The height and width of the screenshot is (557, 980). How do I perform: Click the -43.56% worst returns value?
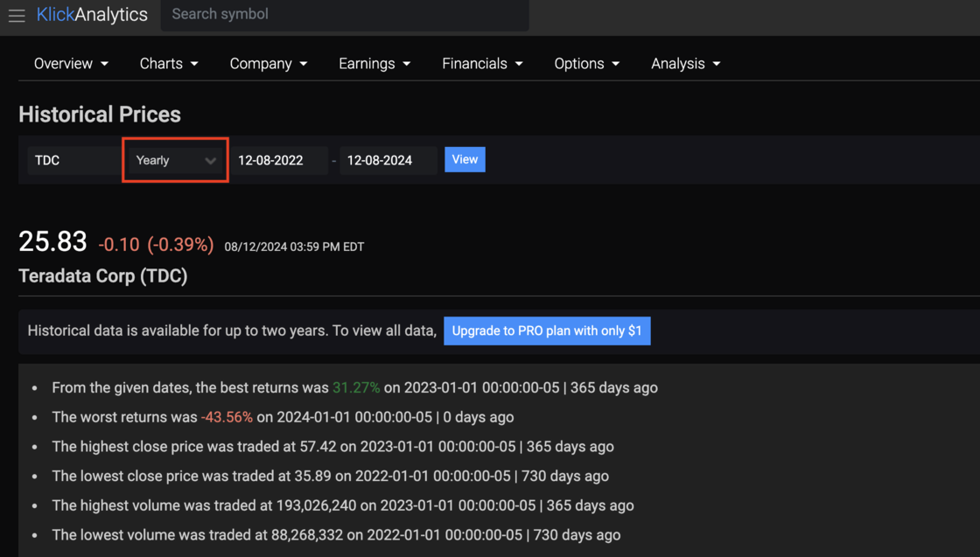(227, 417)
